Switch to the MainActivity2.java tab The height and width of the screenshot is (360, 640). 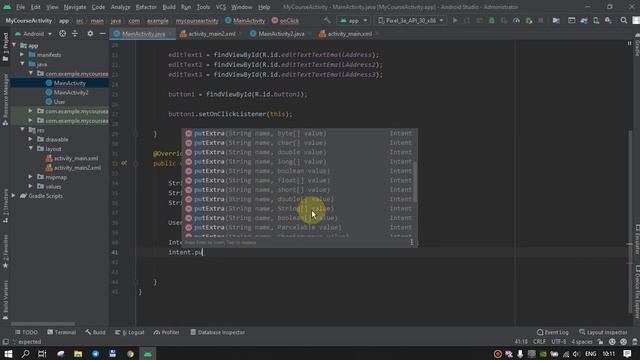(281, 34)
